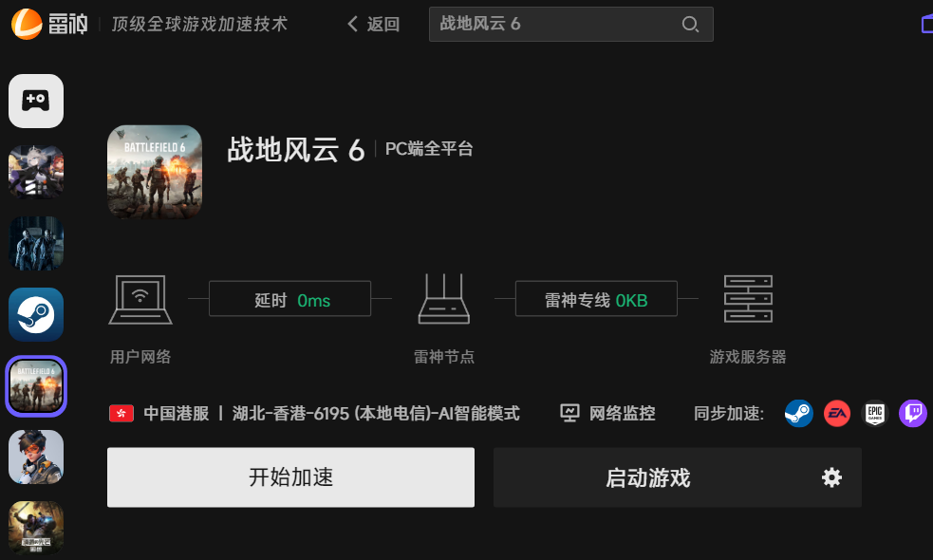Toggle Epic Games sync acceleration icon
The width and height of the screenshot is (933, 560).
[875, 413]
